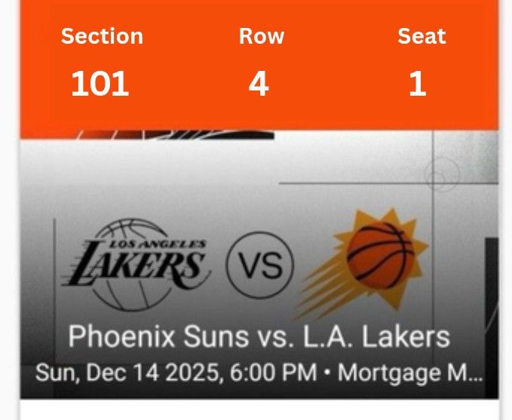Image resolution: width=512 pixels, height=420 pixels.
Task: Open the 'Phoenix Suns vs. L.A. Lakers' event title
Action: pos(259,336)
